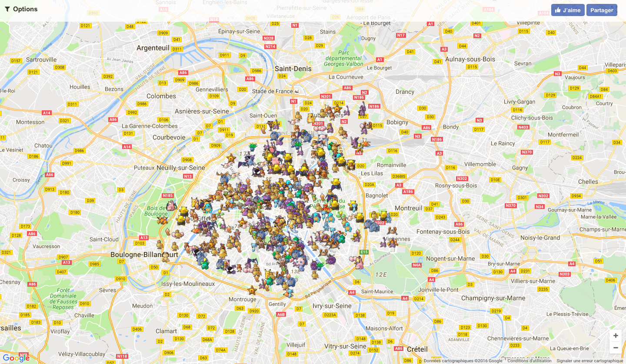The width and height of the screenshot is (626, 364).
Task: Click the Créteil city label
Action: [417, 349]
